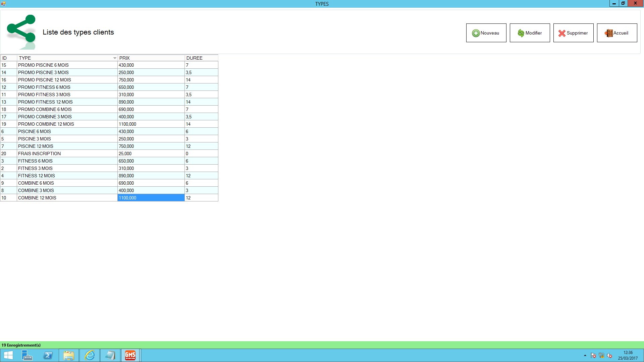Click the Nouveau button's green plus icon
This screenshot has height=362, width=644.
click(476, 33)
